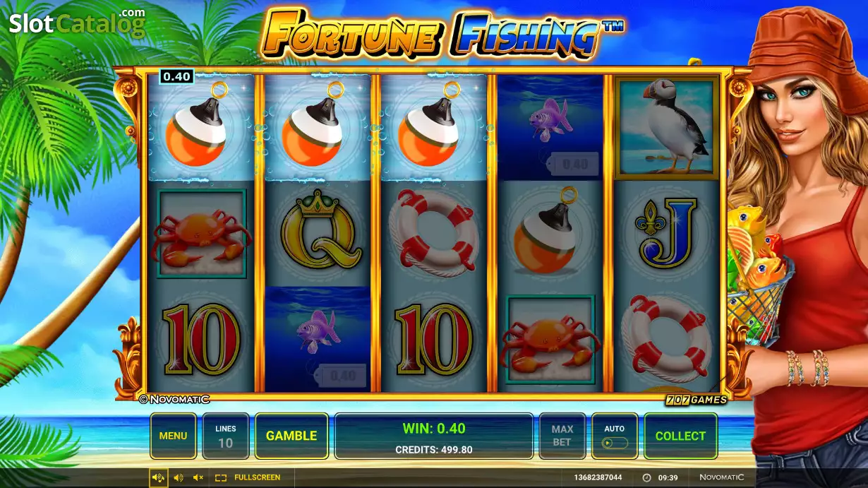Open the SlotCatalog.com logo link
This screenshot has width=868, height=488.
[x=77, y=23]
